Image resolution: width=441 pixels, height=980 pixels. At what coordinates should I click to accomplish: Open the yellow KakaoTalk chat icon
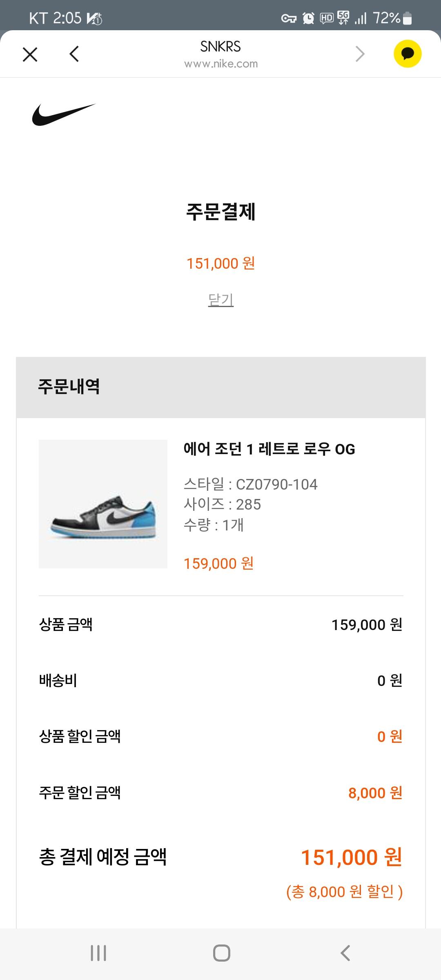click(407, 54)
